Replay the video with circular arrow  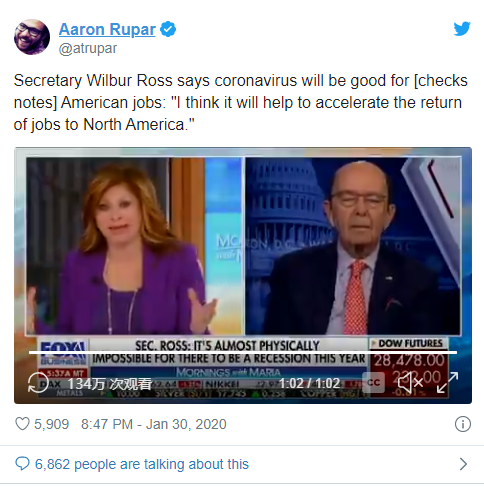coord(38,383)
